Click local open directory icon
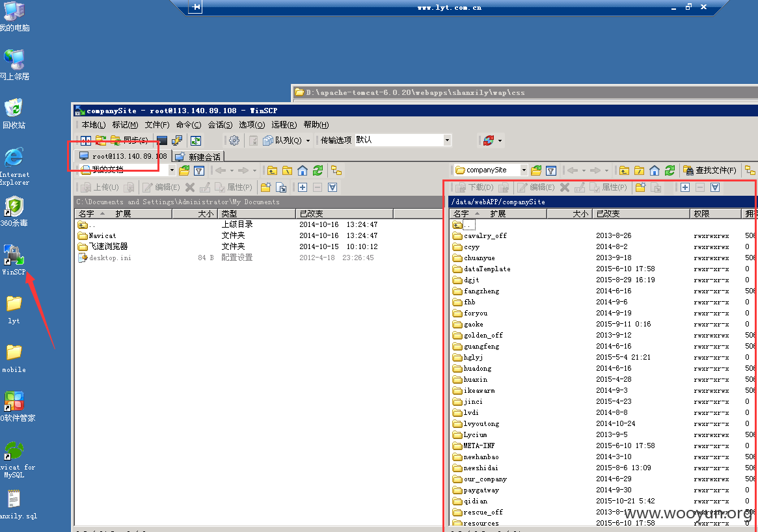 point(184,170)
